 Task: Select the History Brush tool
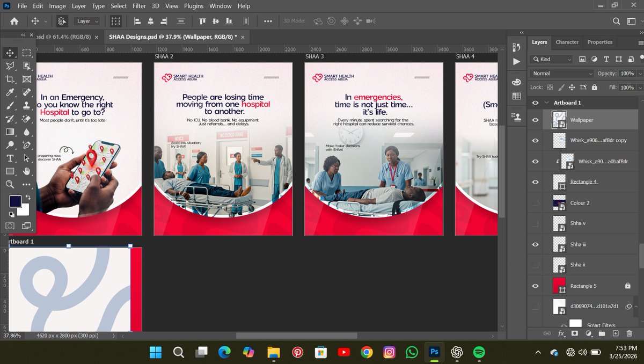click(x=10, y=119)
